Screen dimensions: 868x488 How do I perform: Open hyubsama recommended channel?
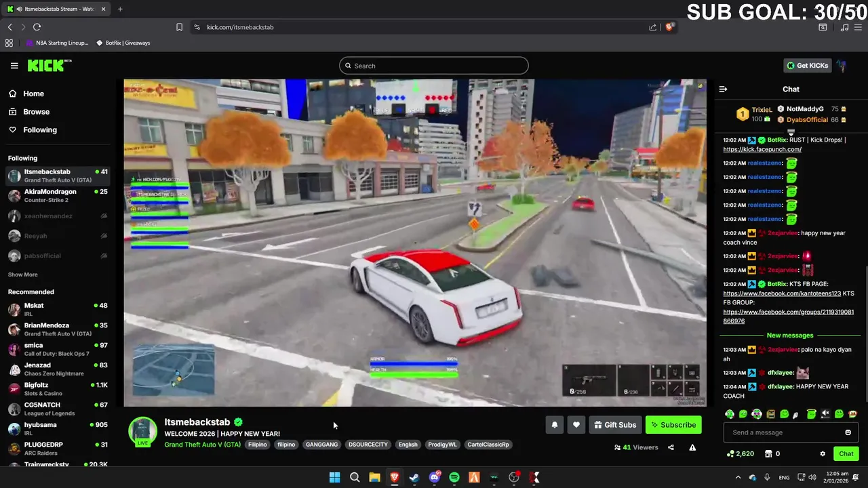[x=57, y=428]
